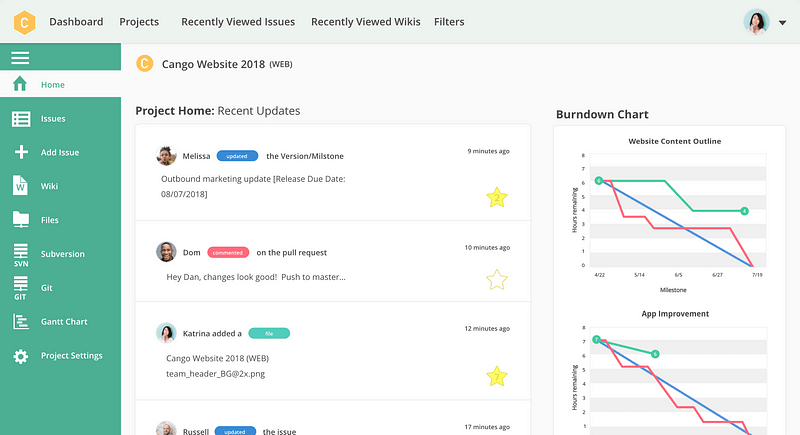Open the Dashboard menu
Viewport: 800px width, 435px height.
pos(76,22)
